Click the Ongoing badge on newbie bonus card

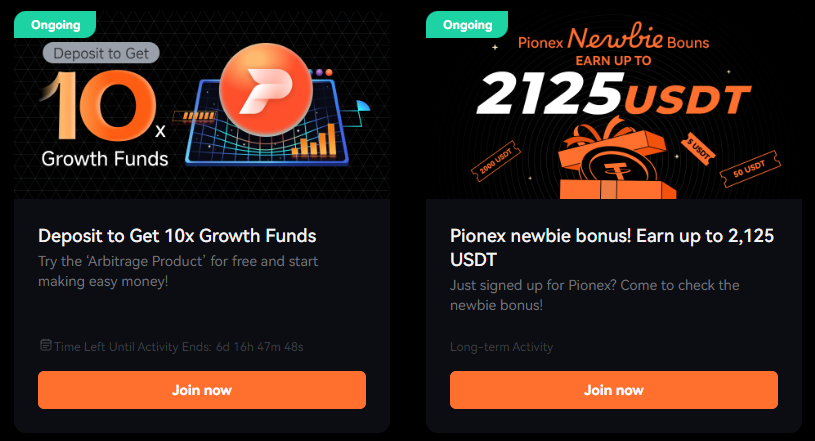467,24
